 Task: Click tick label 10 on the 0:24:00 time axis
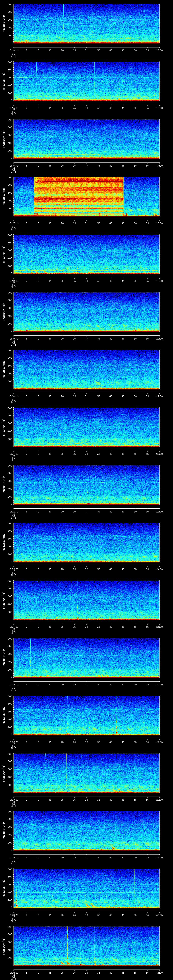[38, 627]
